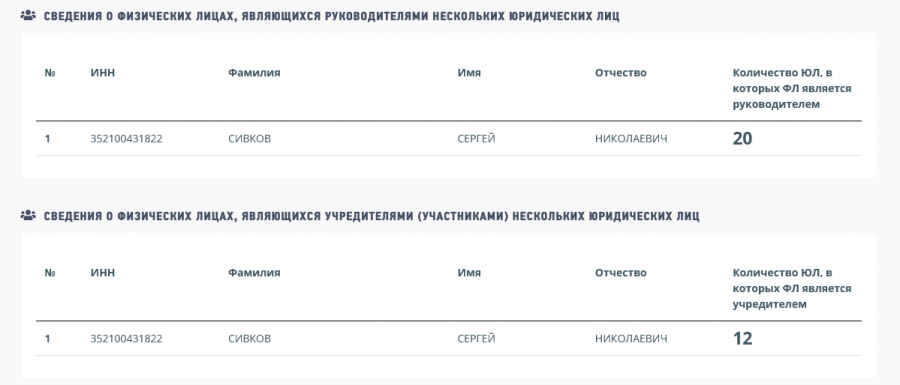Select the Фамилия column header in the managers table
Viewport: 900px width, 385px height.
coord(254,73)
